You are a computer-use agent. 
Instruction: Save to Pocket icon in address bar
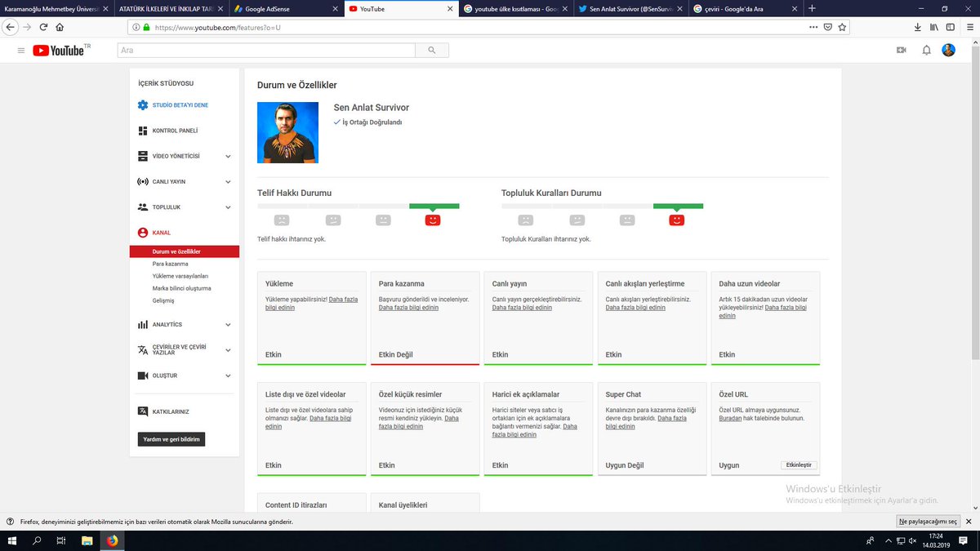[827, 27]
